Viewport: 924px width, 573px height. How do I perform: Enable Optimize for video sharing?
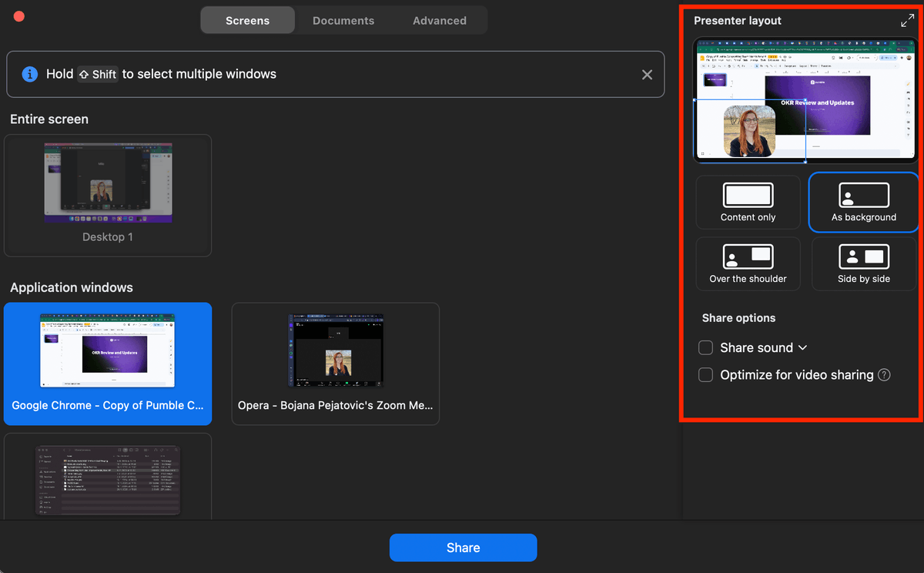pos(705,374)
